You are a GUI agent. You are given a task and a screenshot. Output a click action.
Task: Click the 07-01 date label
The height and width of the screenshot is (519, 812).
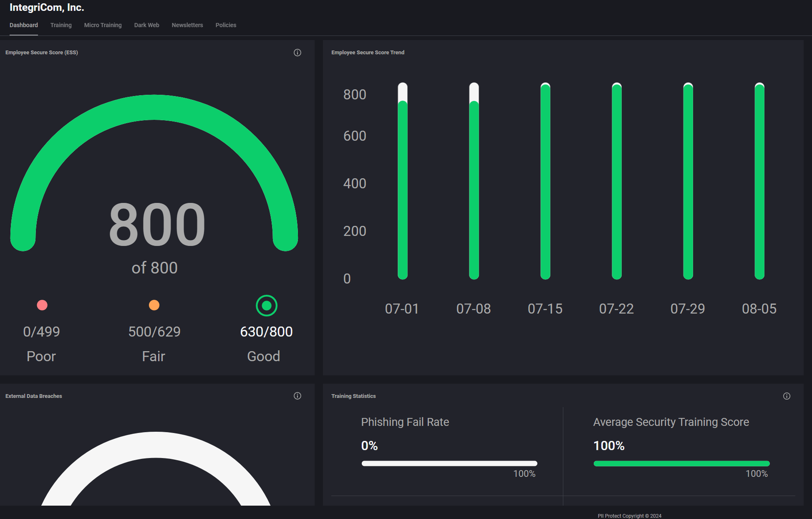[402, 309]
